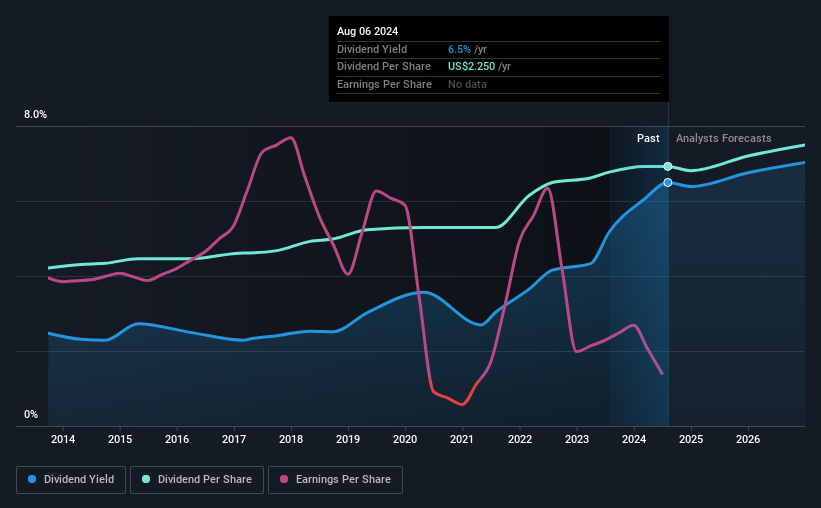The height and width of the screenshot is (508, 821).
Task: Select the blue data point marker on Dividend Yield line
Action: pos(668,182)
